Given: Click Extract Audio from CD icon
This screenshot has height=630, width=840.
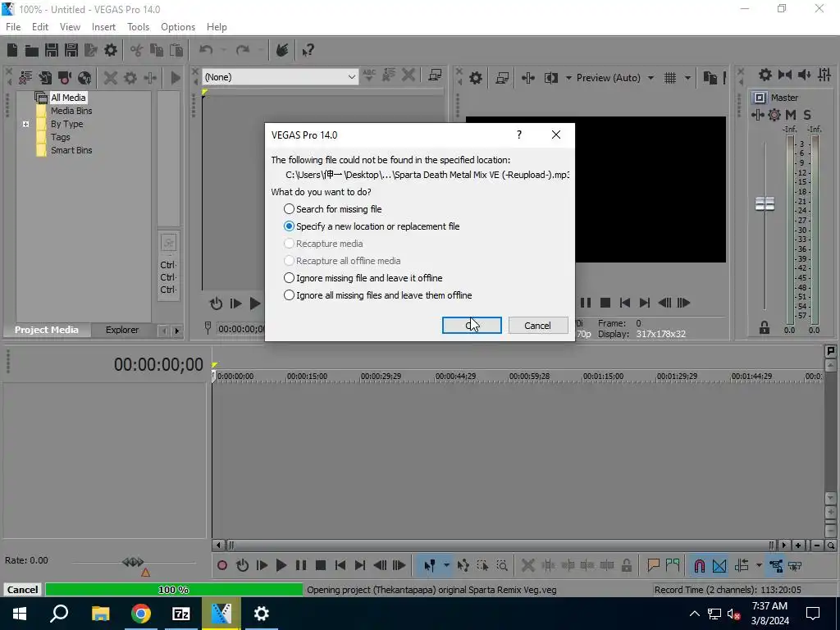Looking at the screenshot, I should click(84, 78).
